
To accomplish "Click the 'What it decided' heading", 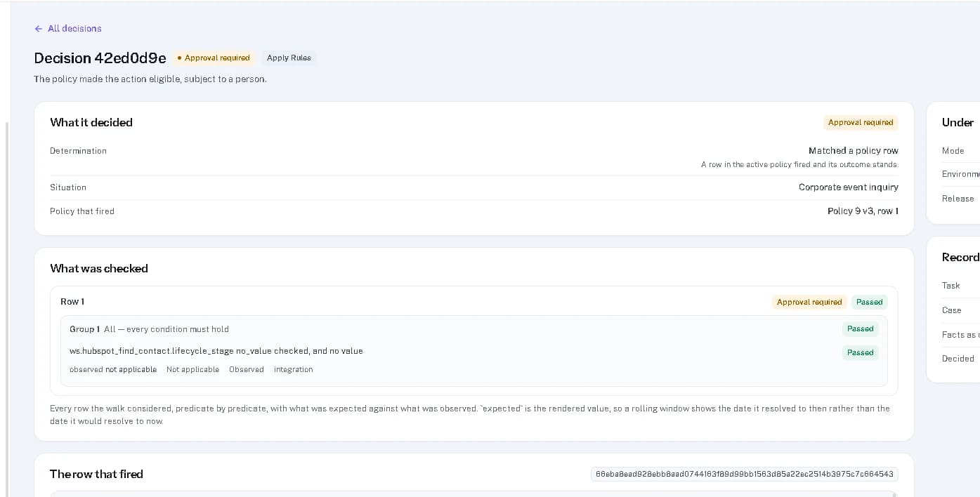I will coord(91,122).
